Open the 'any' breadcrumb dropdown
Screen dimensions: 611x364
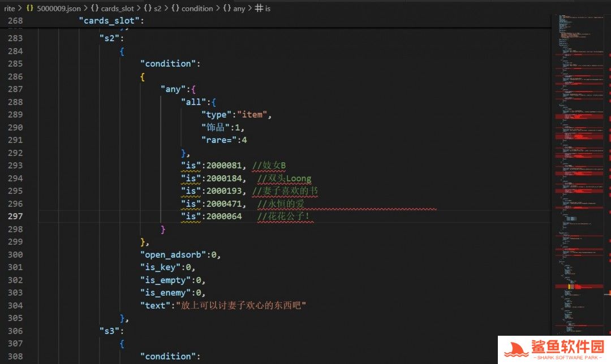tap(238, 8)
